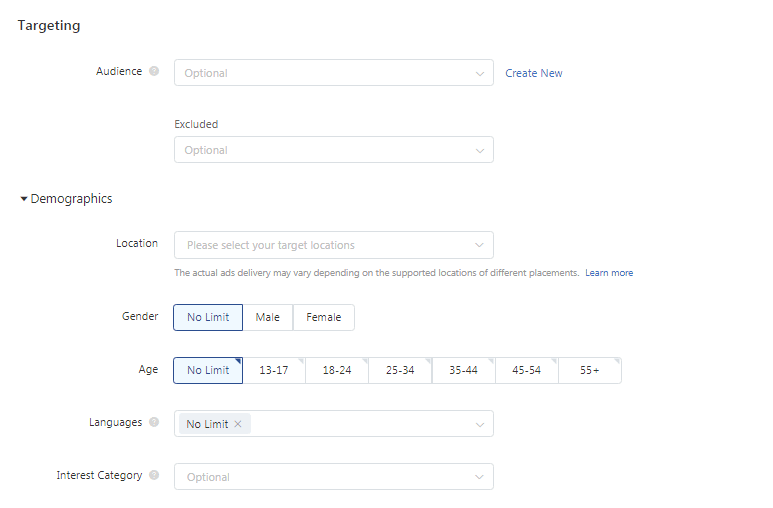This screenshot has width=773, height=508.
Task: Toggle the 25-34 age range
Action: coord(400,370)
